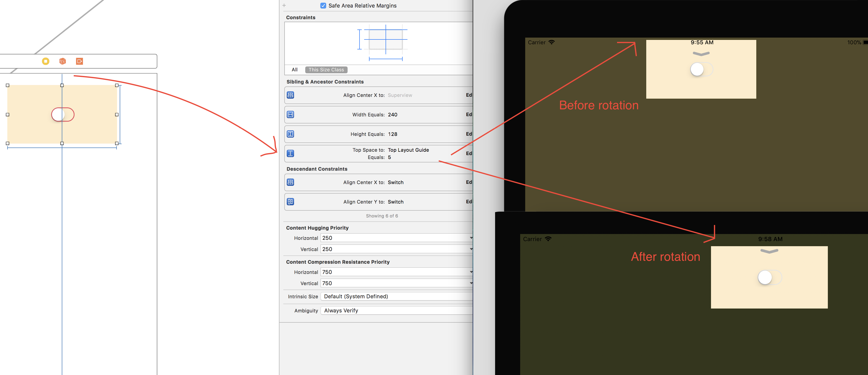
Task: Click the Exit segue icon in scene dock
Action: [79, 61]
